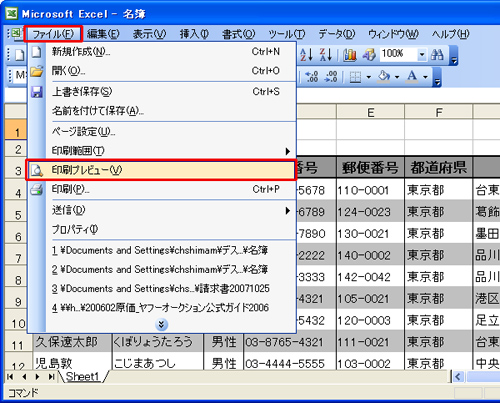
Task: Choose 印刷(P) from the File menu
Action: pyautogui.click(x=162, y=189)
